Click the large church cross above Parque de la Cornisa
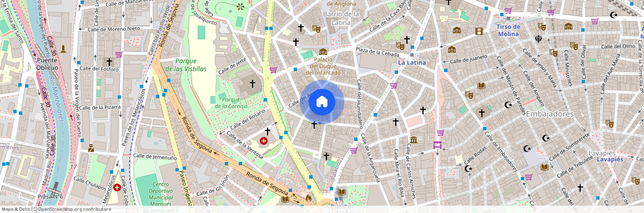 [x=253, y=84]
